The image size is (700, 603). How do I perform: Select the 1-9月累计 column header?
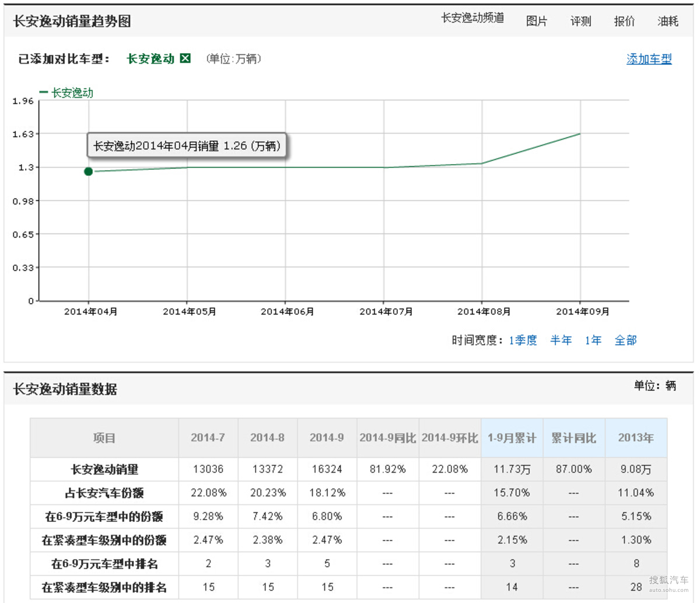[x=512, y=438]
